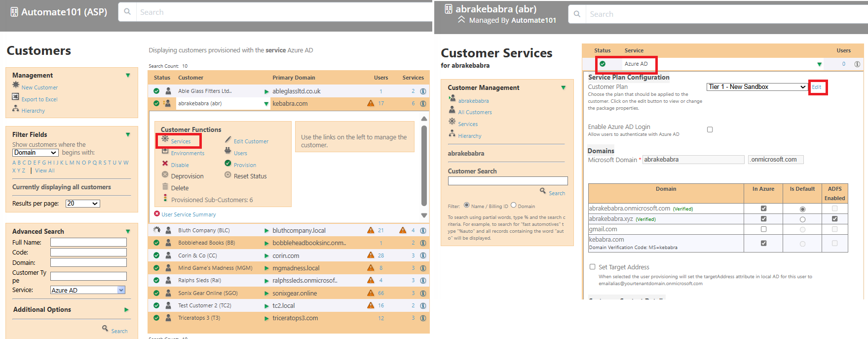Image resolution: width=868 pixels, height=339 pixels.
Task: Click the Azure AD service row label
Action: click(x=636, y=64)
